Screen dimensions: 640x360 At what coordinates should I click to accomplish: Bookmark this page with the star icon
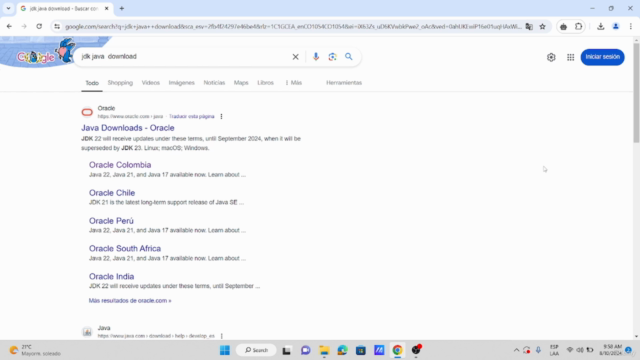(x=542, y=27)
